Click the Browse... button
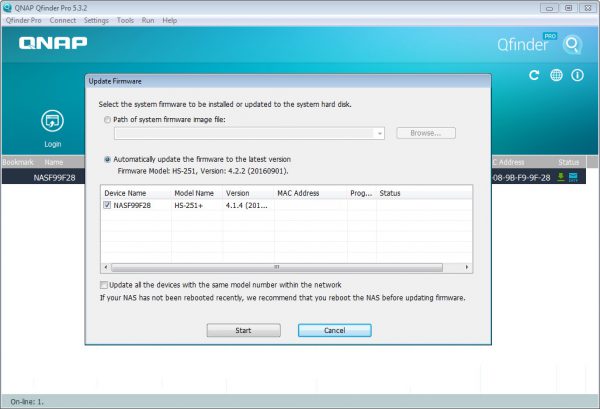Viewport: 600px width, 409px height. pos(426,133)
